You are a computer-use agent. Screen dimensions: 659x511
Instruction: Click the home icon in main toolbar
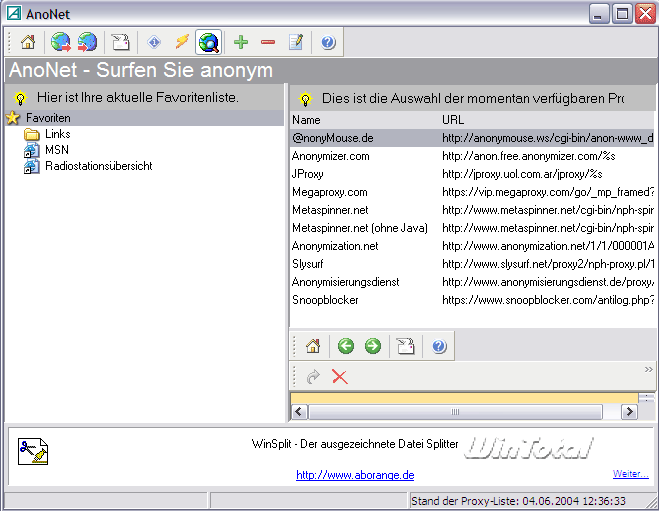tap(28, 42)
